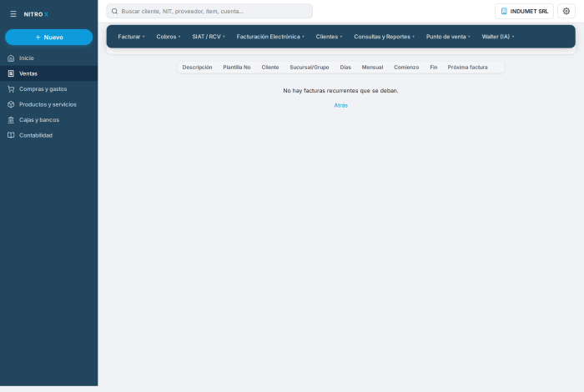Click the Fin column header

point(434,68)
